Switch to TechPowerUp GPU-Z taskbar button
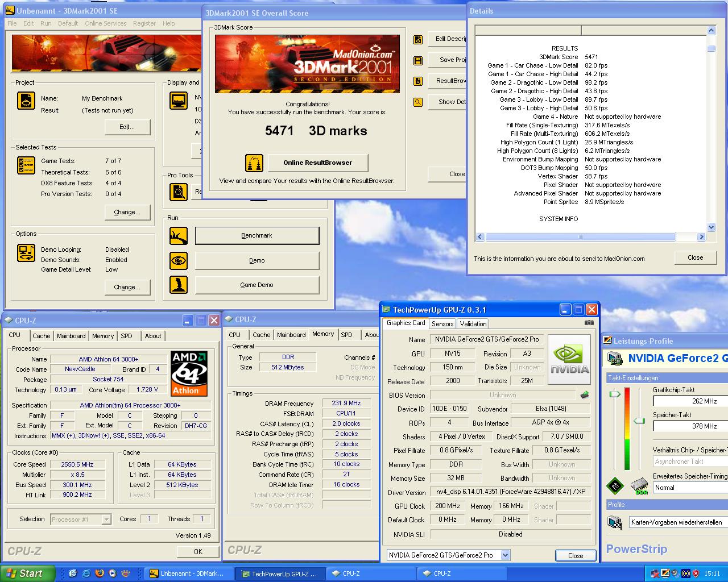Screen dimensions: 728x582 point(280,573)
